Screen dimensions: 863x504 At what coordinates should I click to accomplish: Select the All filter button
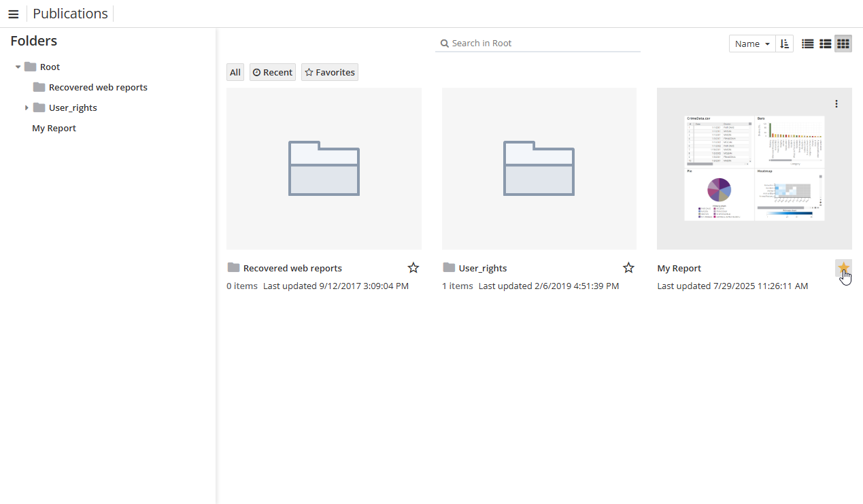tap(235, 72)
